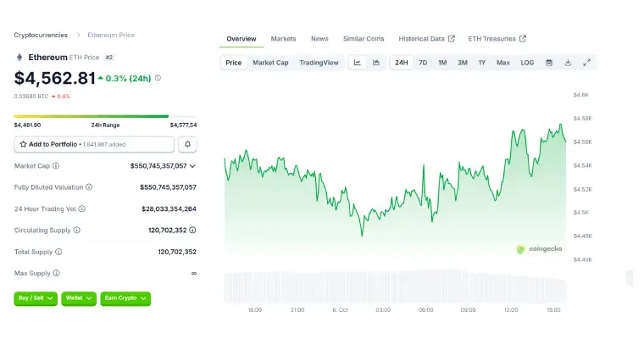
Task: Open the Buy / Sell dropdown
Action: [36, 298]
